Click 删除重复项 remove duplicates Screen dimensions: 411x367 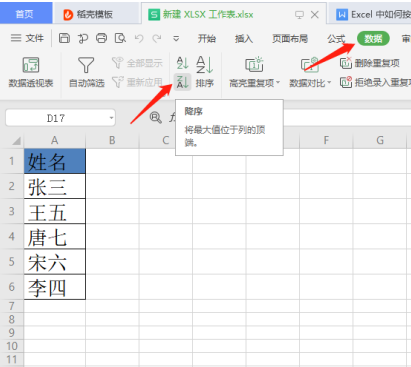(x=370, y=63)
